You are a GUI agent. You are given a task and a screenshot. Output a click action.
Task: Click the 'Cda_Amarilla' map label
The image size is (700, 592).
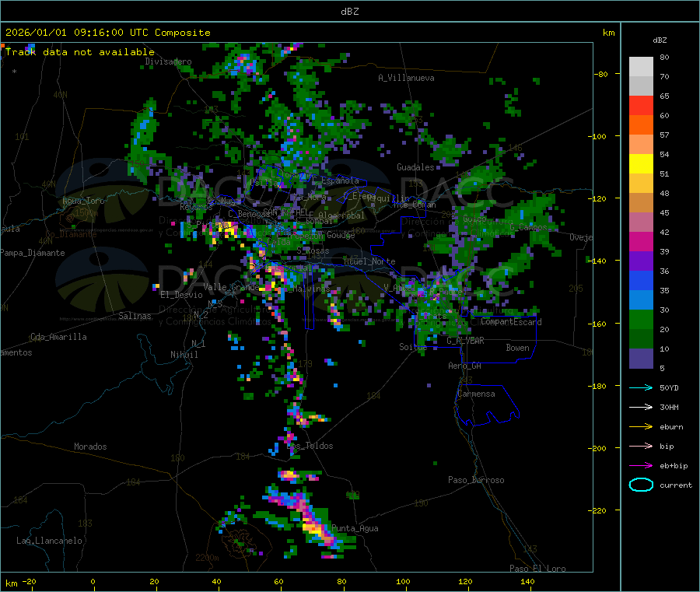(58, 337)
